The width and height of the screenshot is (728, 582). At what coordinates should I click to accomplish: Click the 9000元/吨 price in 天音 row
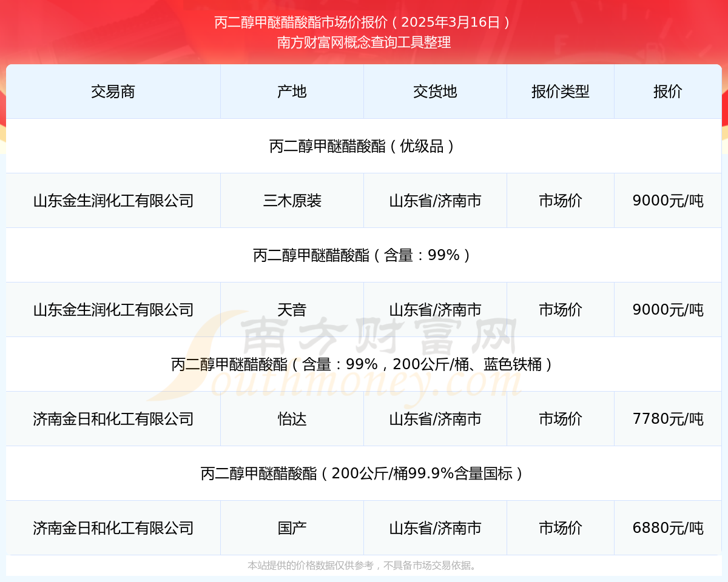tap(668, 310)
